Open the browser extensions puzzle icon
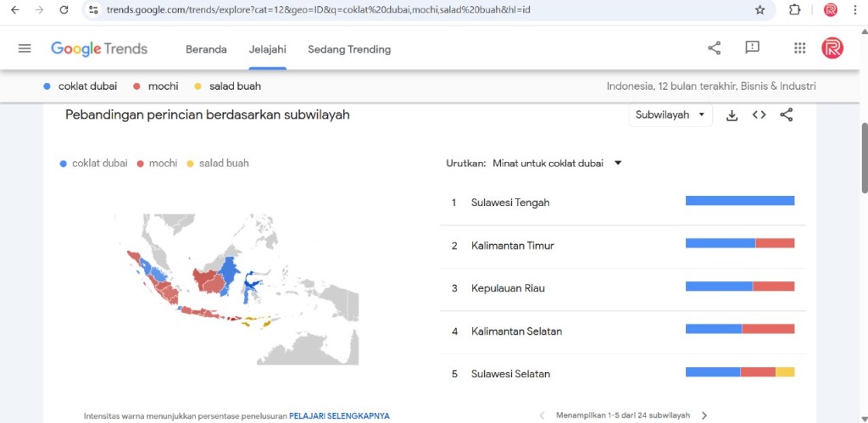The image size is (868, 423). [x=794, y=9]
